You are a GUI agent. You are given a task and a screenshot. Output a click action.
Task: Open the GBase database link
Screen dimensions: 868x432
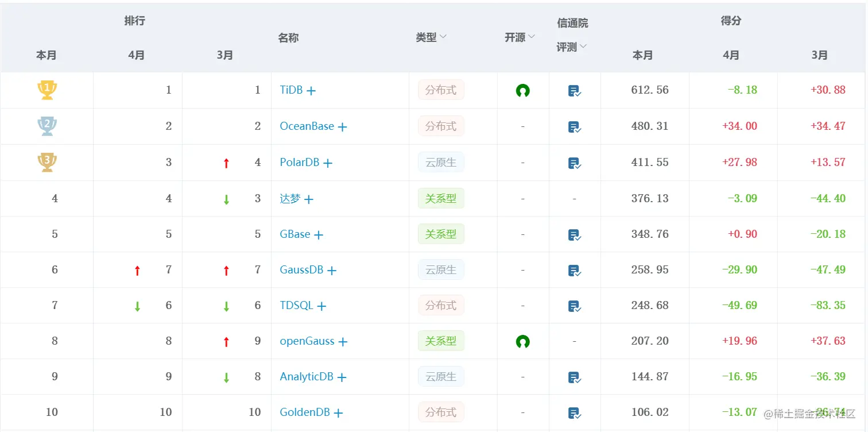[x=295, y=234]
